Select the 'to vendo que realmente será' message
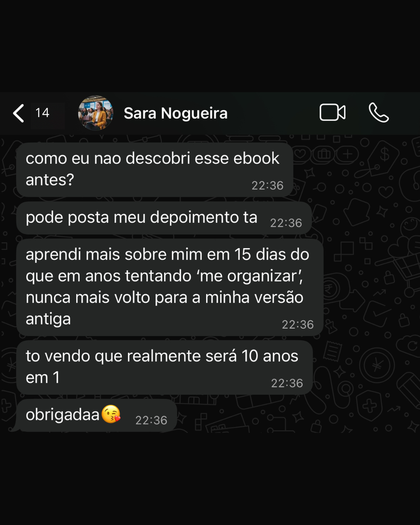This screenshot has width=420, height=525. click(x=164, y=367)
